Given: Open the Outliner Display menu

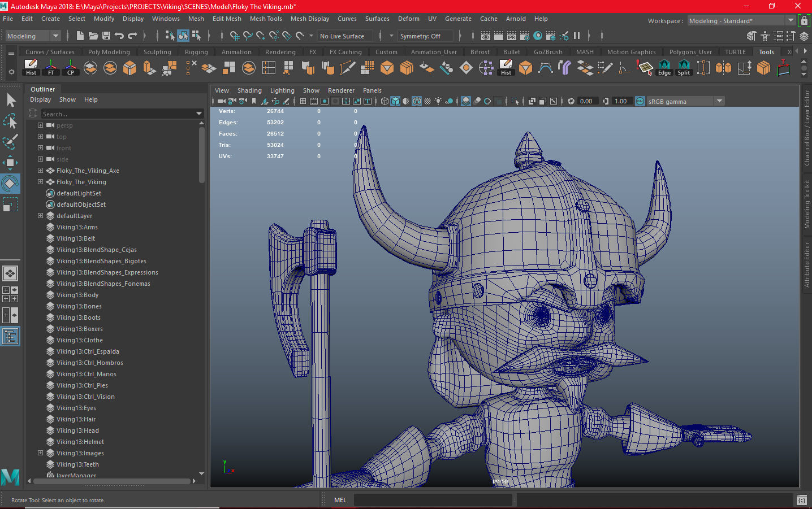Looking at the screenshot, I should pyautogui.click(x=41, y=99).
